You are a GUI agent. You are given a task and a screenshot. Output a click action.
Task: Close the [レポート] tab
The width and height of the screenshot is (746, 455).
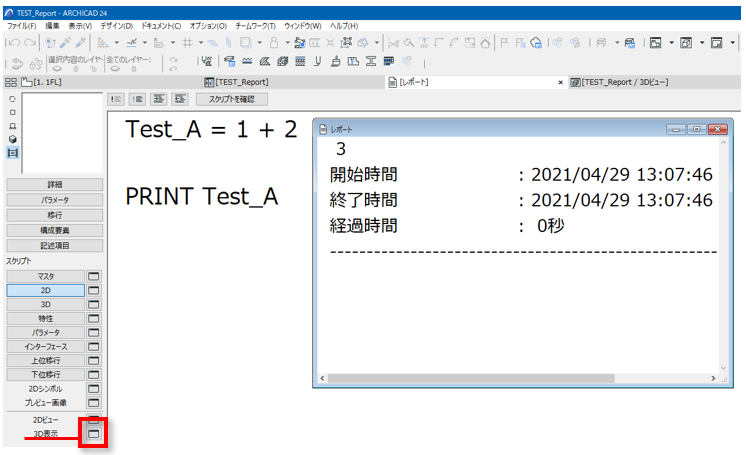click(x=560, y=82)
